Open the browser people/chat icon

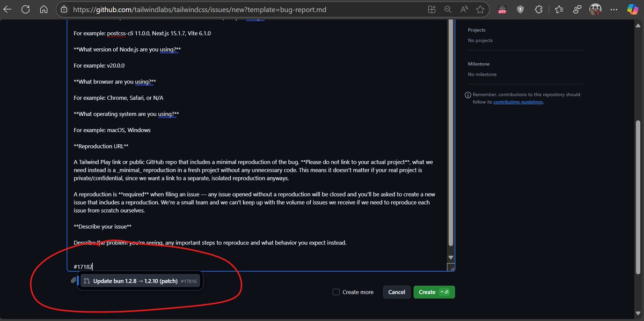click(x=577, y=10)
